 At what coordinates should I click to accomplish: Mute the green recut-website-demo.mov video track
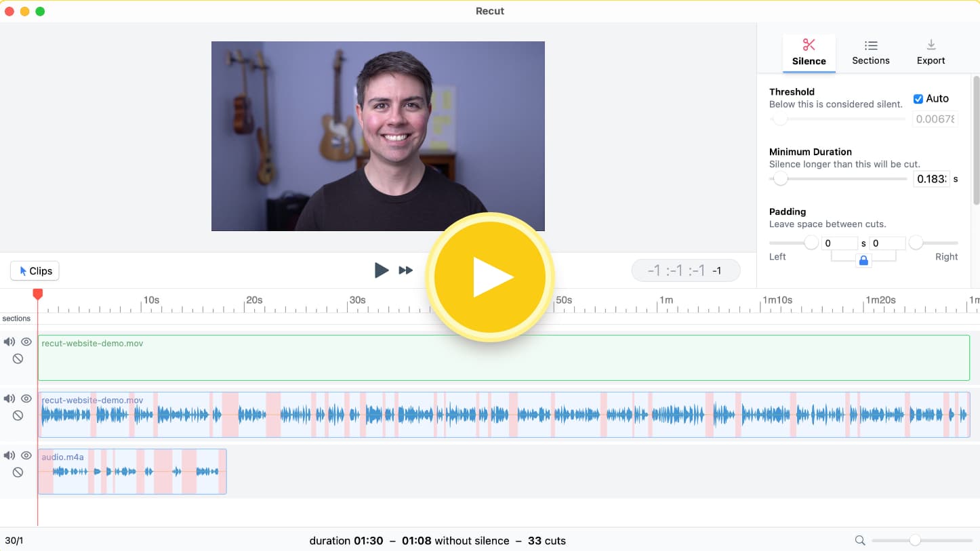pos(9,342)
